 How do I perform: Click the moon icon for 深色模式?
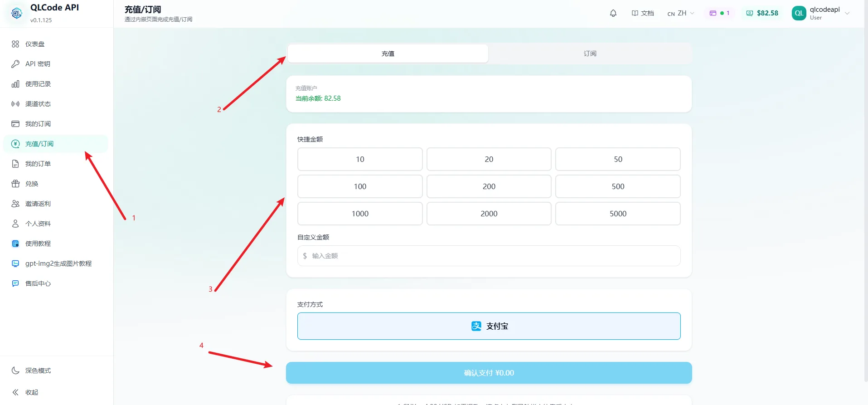coord(15,371)
